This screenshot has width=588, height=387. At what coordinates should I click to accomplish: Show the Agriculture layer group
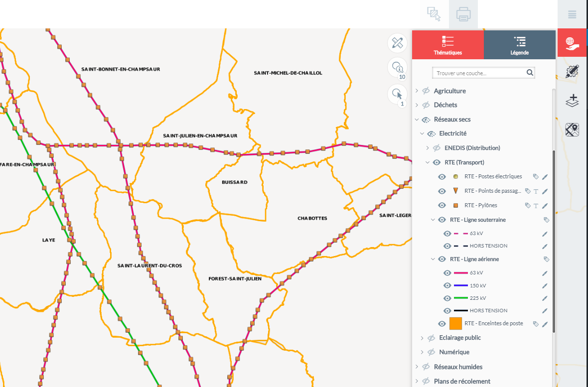point(426,91)
